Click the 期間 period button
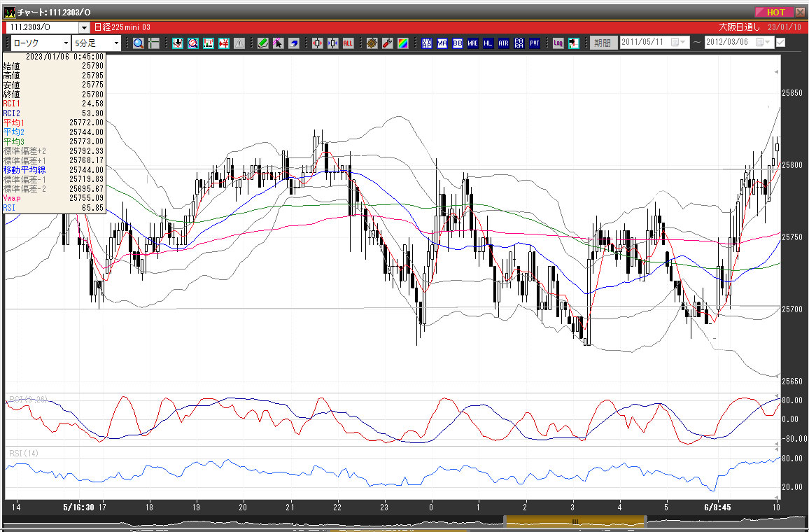 603,43
